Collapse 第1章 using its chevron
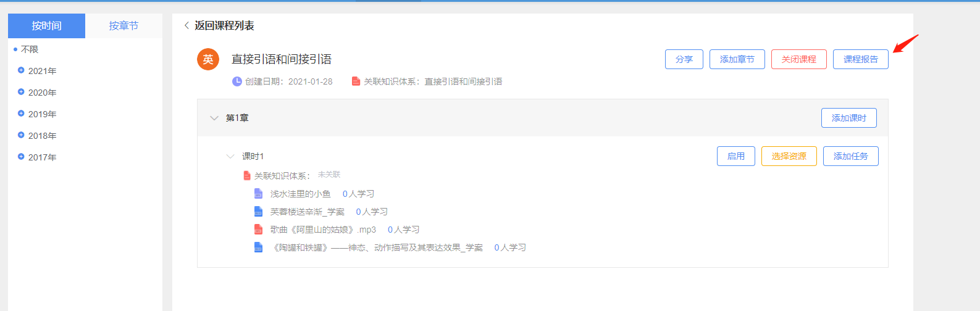 click(x=214, y=118)
